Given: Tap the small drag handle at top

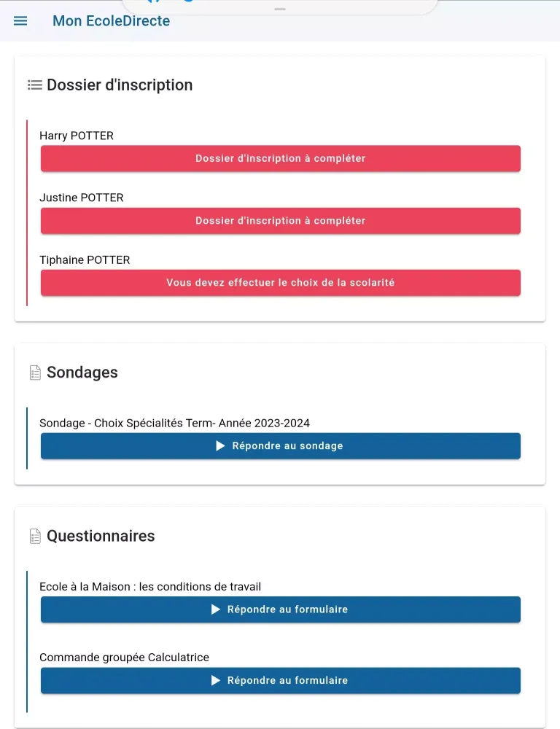Looking at the screenshot, I should click(280, 9).
